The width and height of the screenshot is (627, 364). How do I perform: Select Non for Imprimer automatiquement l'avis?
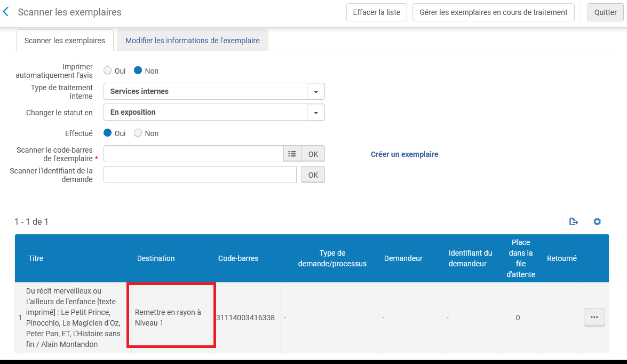[138, 70]
